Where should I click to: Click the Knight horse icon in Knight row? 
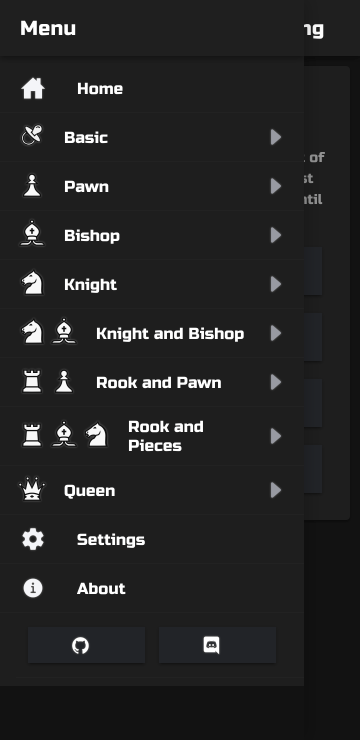(x=32, y=283)
